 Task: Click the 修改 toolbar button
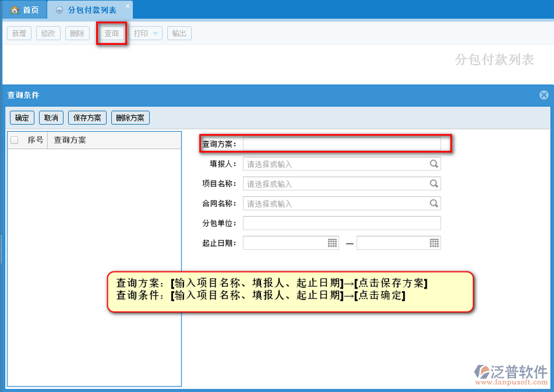48,34
